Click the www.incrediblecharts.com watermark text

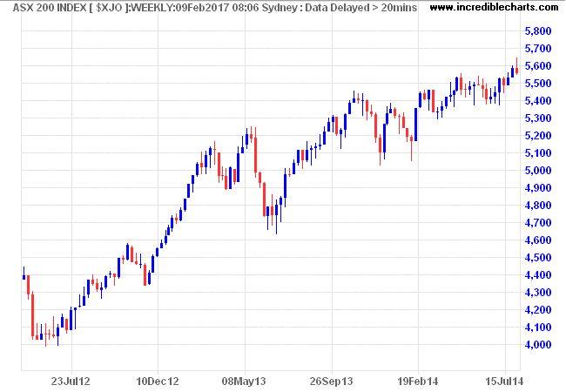pyautogui.click(x=495, y=7)
